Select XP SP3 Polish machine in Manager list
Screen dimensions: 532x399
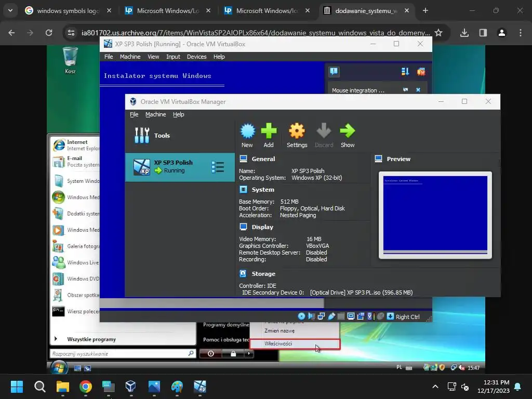coord(180,167)
